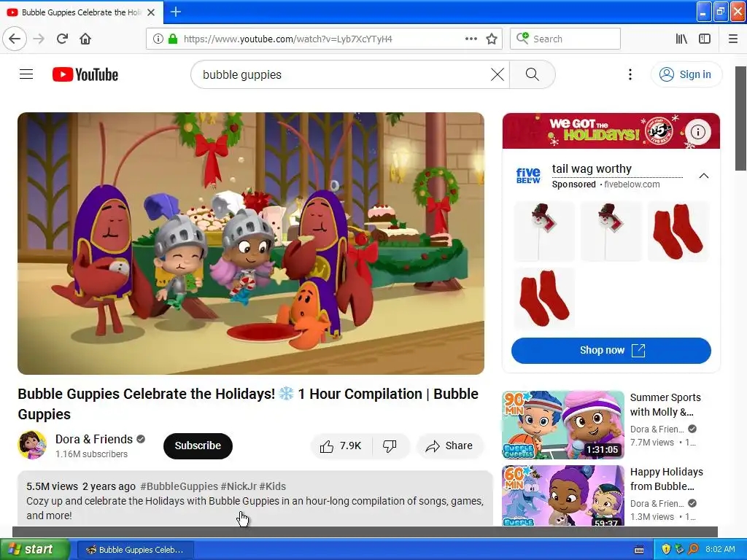This screenshot has width=747, height=560.
Task: Click the Five Below holidays banner image
Action: click(611, 131)
